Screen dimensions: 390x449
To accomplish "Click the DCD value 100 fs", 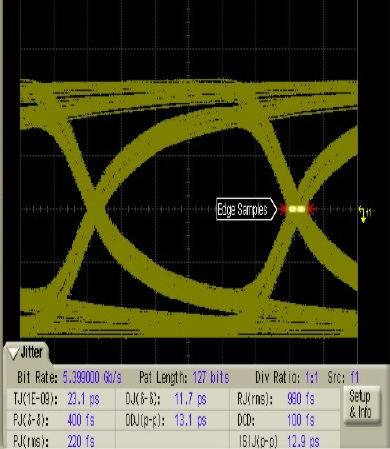I will [x=301, y=420].
